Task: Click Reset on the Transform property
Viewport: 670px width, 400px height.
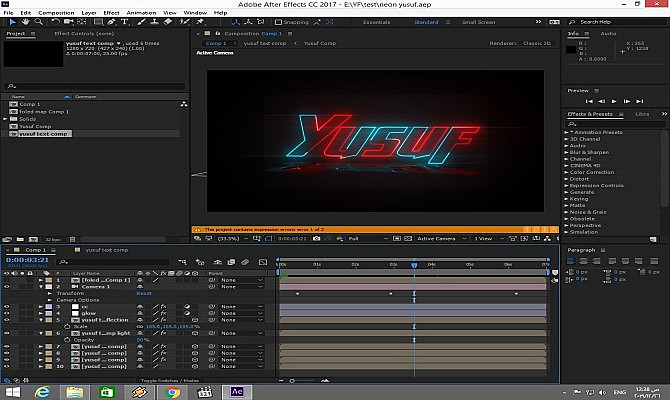Action: 144,293
